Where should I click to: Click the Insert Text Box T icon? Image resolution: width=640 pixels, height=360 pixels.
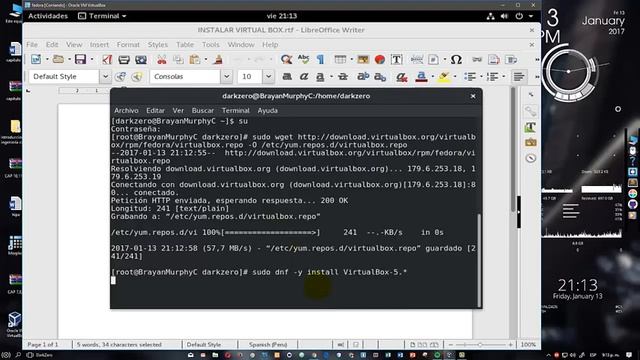click(x=396, y=60)
